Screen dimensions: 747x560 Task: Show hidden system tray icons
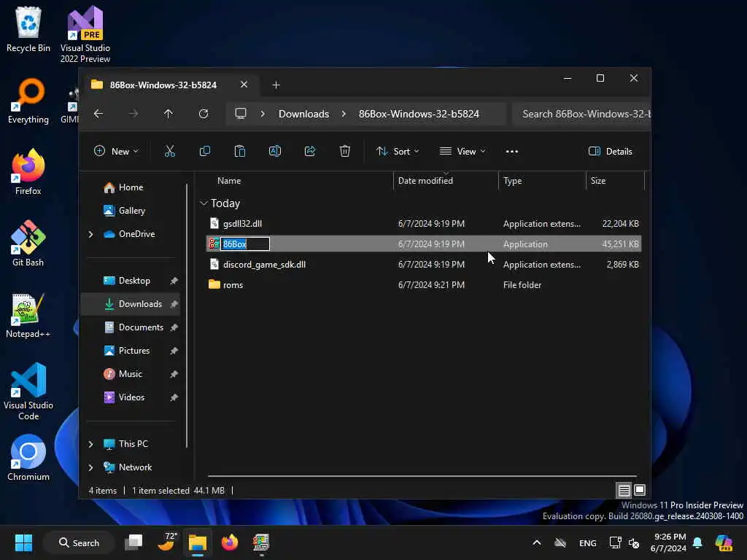(x=536, y=542)
